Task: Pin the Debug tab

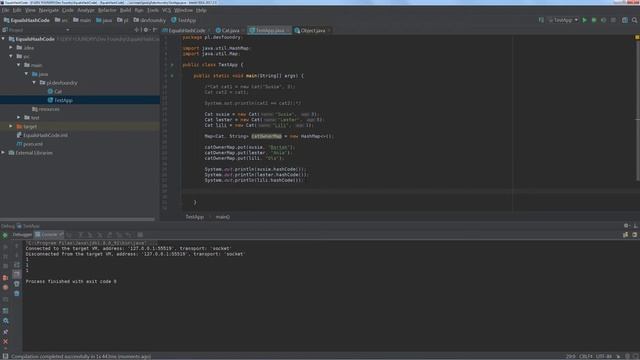Action: pos(5,331)
